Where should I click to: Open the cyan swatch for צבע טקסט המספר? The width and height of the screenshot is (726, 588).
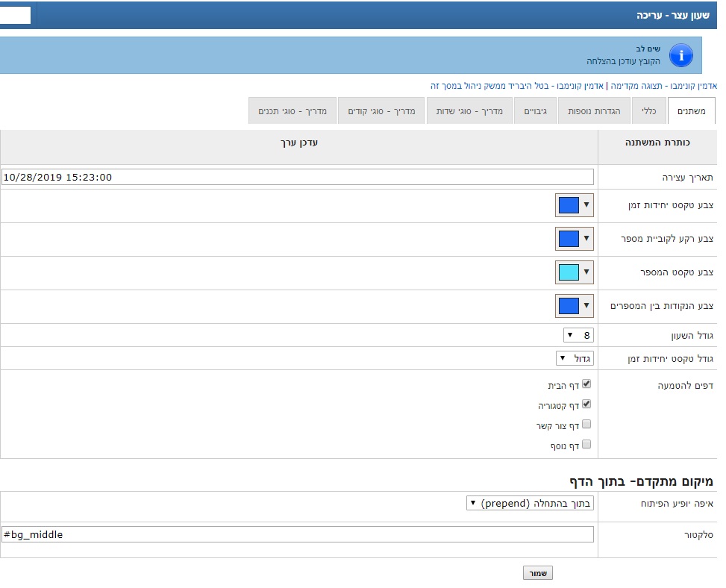point(574,272)
